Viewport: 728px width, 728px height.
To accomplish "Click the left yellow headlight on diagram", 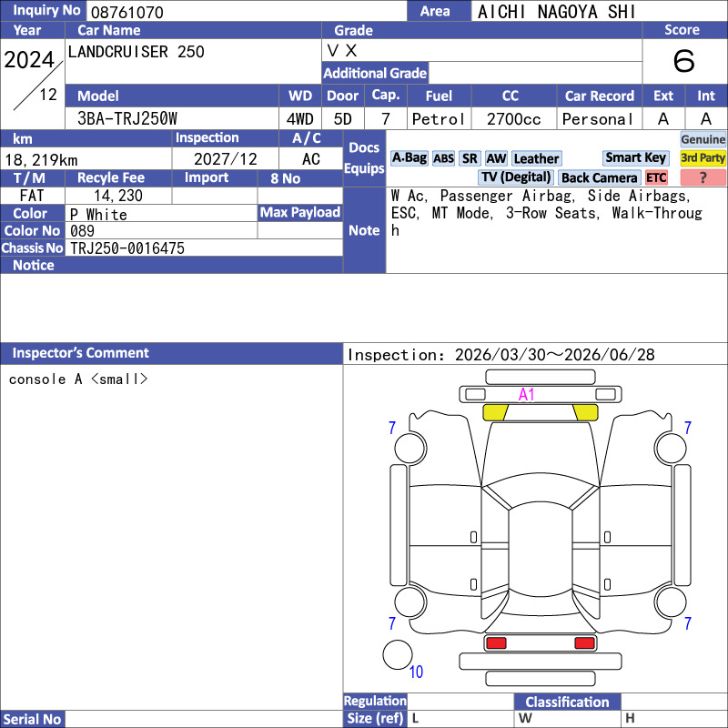I will (495, 412).
